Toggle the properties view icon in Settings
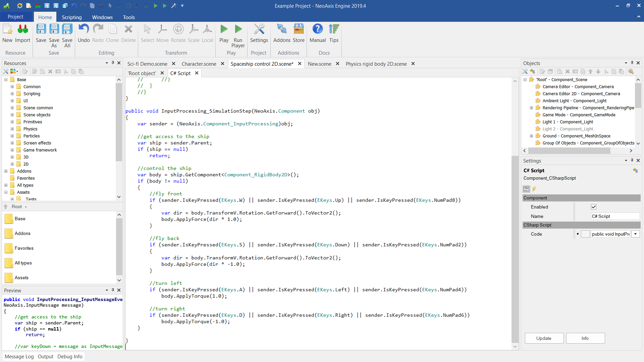 coord(527,189)
